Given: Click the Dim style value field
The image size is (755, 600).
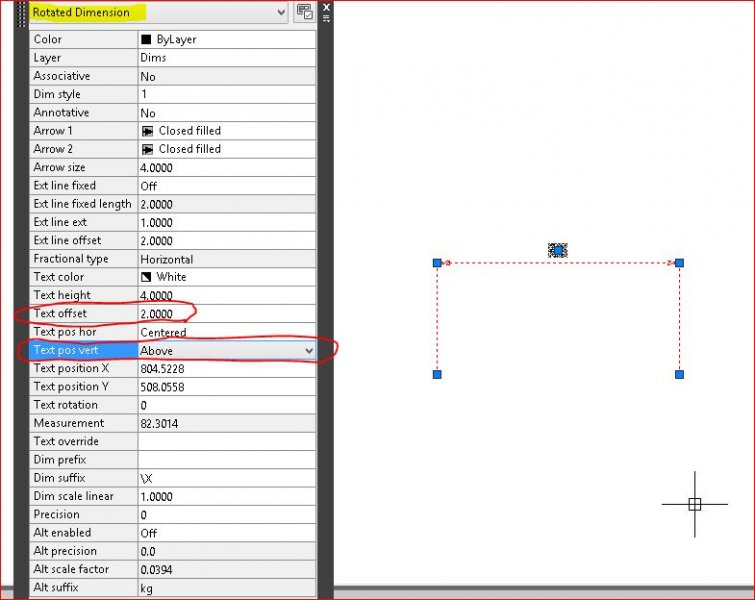Looking at the screenshot, I should 227,94.
